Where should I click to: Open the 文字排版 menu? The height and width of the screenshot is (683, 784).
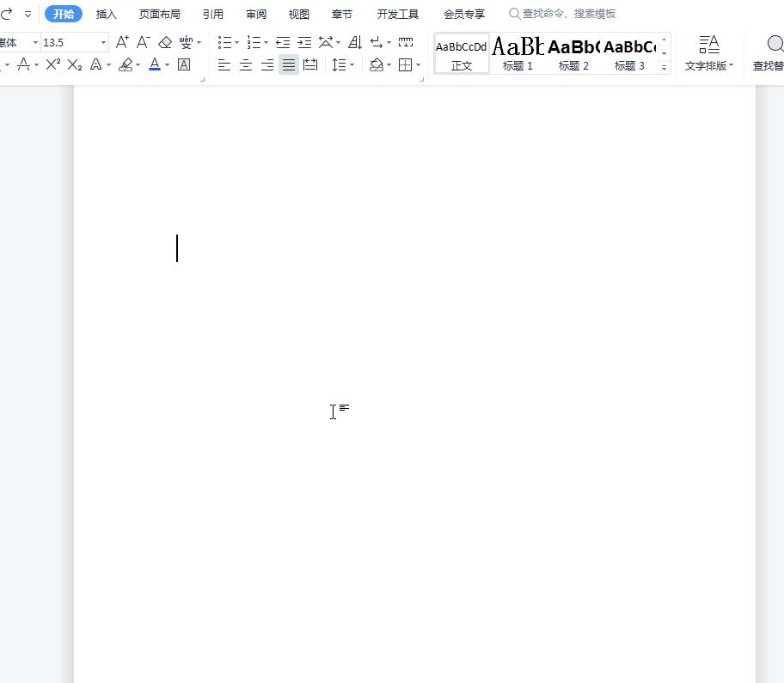tap(708, 53)
